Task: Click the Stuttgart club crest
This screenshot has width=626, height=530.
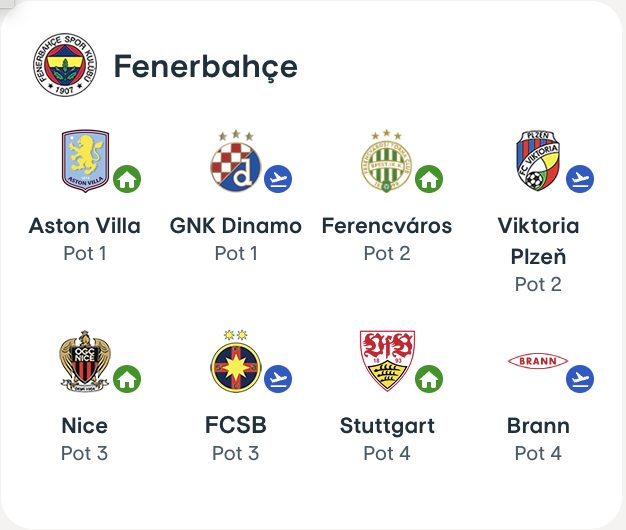Action: 386,360
